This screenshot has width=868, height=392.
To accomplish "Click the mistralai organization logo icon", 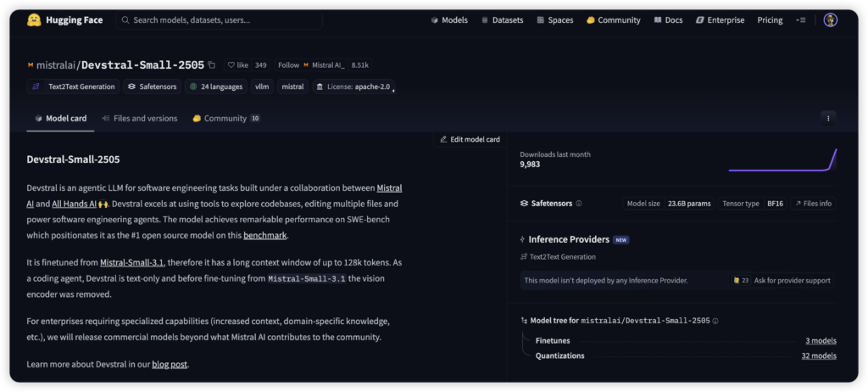I will click(31, 64).
